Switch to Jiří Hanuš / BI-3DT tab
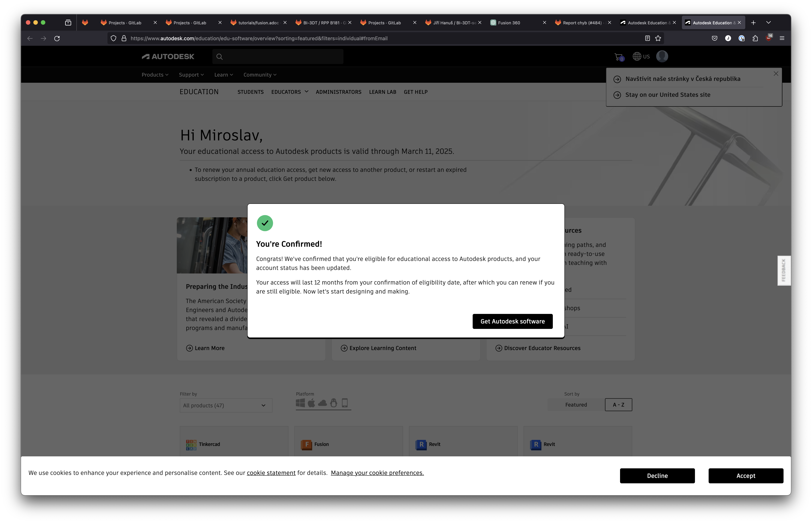Screen dimensions: 812x523 [x=453, y=23]
